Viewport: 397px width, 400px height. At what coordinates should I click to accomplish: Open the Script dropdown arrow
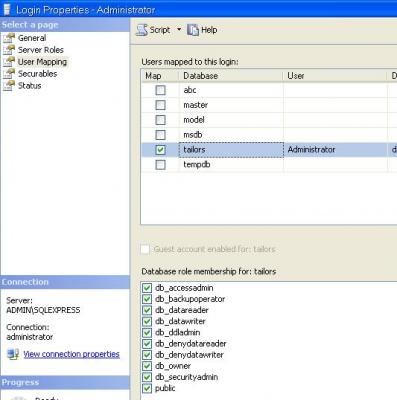(179, 30)
